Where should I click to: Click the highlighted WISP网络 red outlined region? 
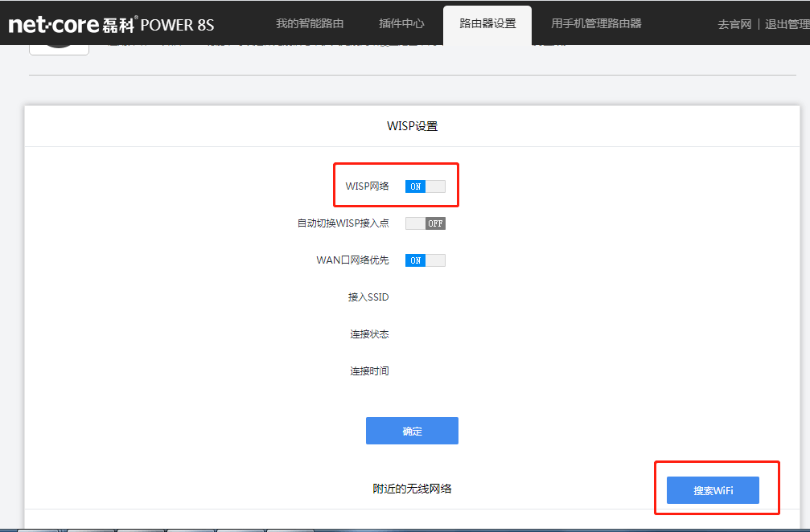[396, 186]
